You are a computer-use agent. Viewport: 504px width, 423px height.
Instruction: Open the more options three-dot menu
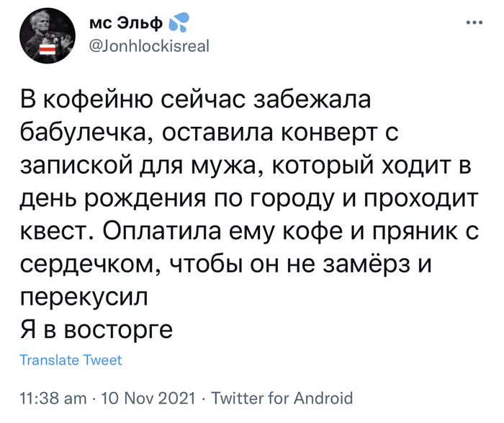coord(474,22)
